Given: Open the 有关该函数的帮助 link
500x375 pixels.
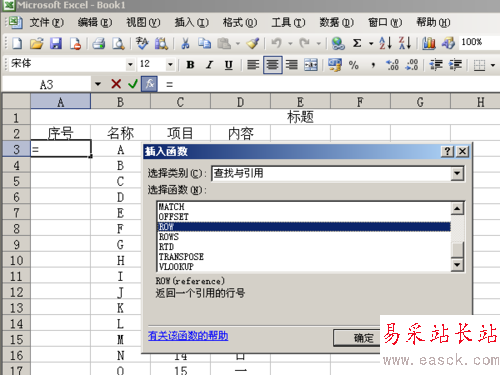Looking at the screenshot, I should tap(188, 335).
